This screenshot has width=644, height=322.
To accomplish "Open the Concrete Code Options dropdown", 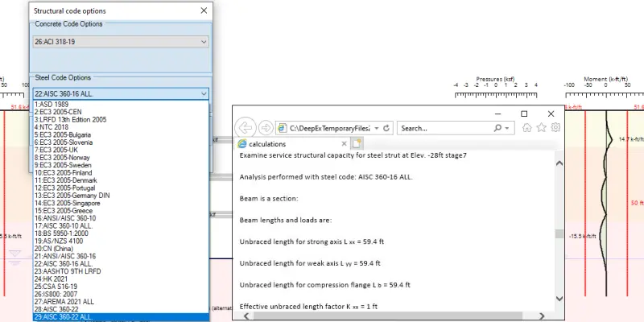I will (121, 42).
